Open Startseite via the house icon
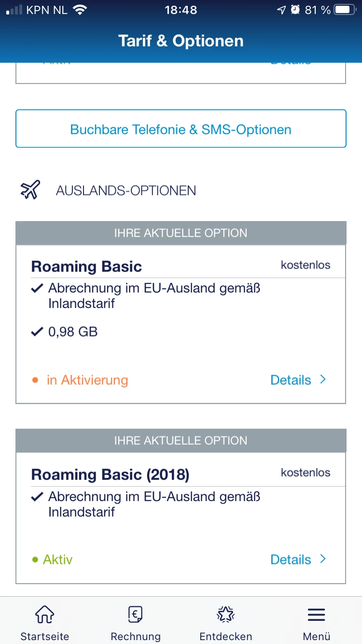 pos(44,615)
